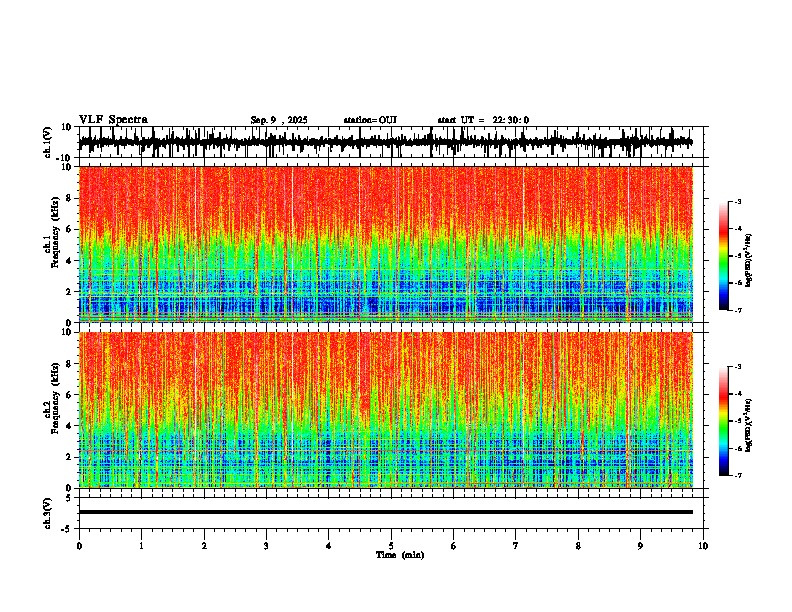Click the "2" kHz tick on ch.2 frequency axis
Image resolution: width=792 pixels, height=612 pixels.
pos(70,457)
